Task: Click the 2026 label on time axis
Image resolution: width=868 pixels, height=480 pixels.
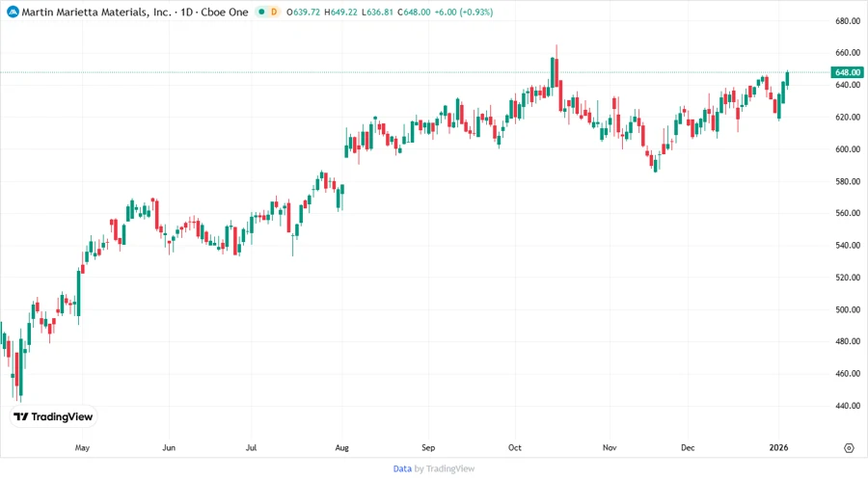Action: (778, 447)
